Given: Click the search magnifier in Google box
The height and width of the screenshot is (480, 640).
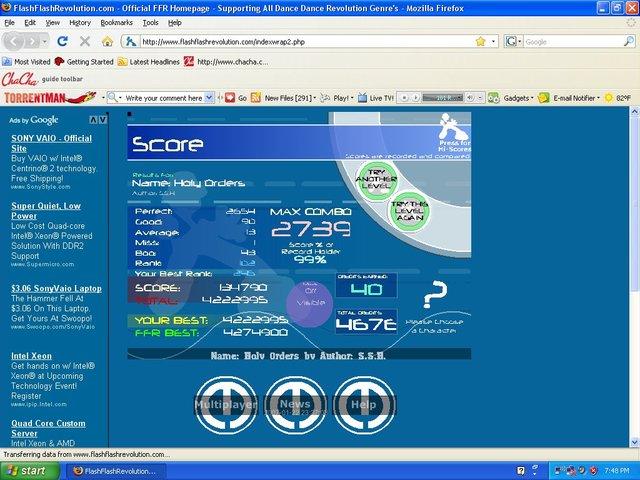Looking at the screenshot, I should point(629,41).
